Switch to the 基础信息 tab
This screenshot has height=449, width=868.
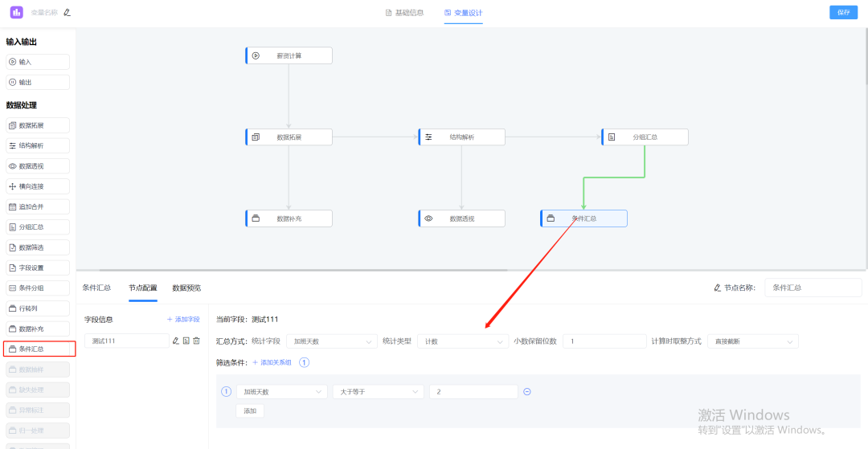(x=404, y=12)
